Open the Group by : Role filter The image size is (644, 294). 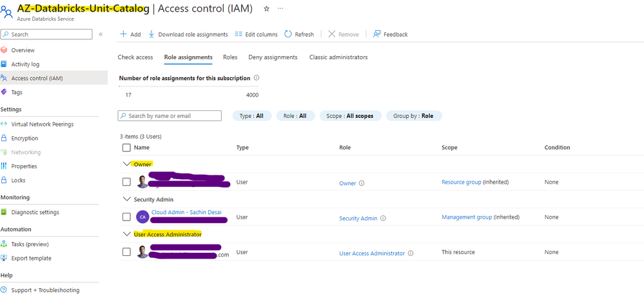click(x=413, y=116)
